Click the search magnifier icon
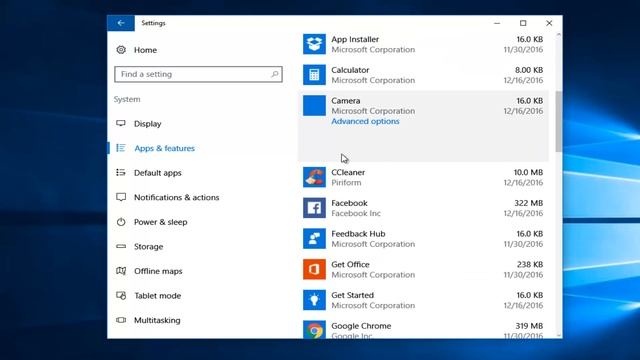The width and height of the screenshot is (640, 360). 275,74
